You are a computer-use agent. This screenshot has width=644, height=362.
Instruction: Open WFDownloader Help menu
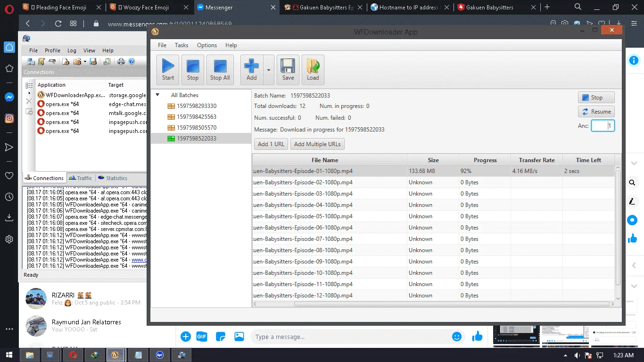click(x=231, y=45)
